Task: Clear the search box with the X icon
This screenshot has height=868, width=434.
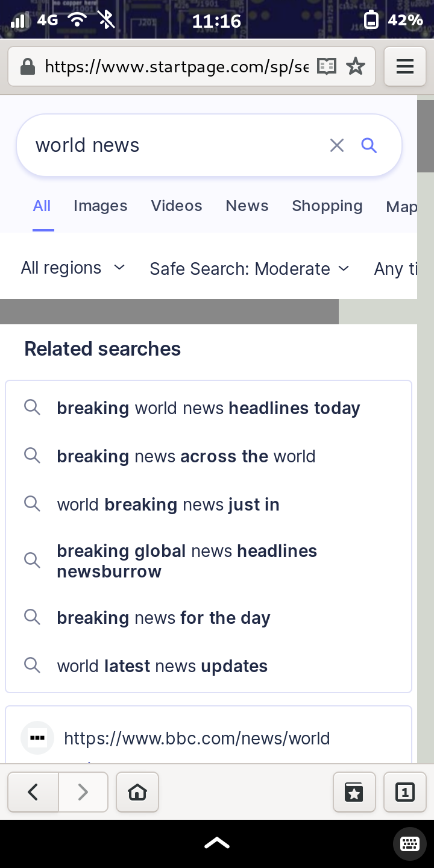Action: coord(336,145)
